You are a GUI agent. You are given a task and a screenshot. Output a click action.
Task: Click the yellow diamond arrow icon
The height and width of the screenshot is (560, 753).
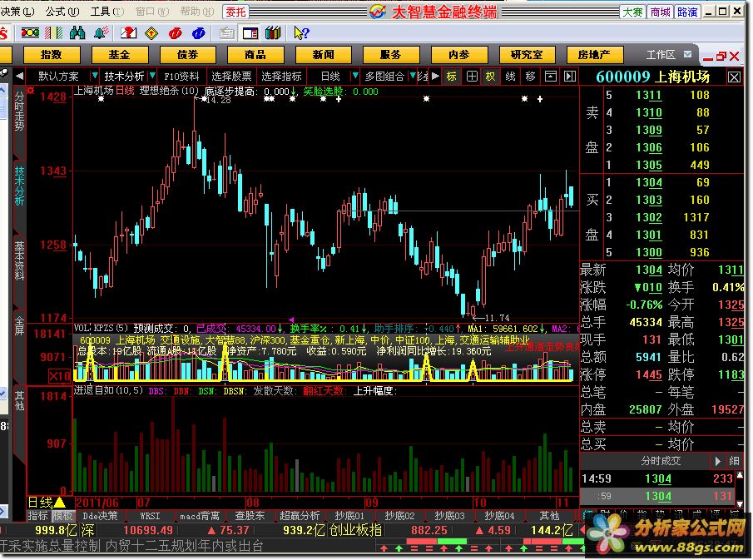point(151,32)
